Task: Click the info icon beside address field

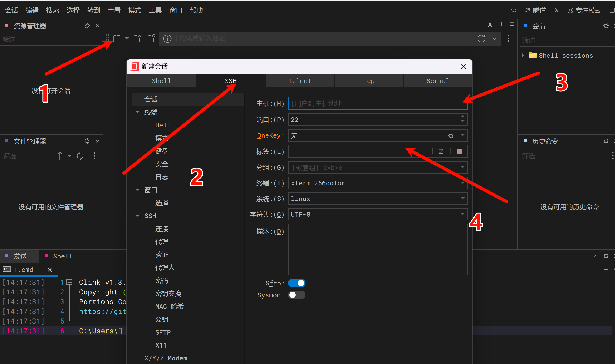Action: click(167, 39)
